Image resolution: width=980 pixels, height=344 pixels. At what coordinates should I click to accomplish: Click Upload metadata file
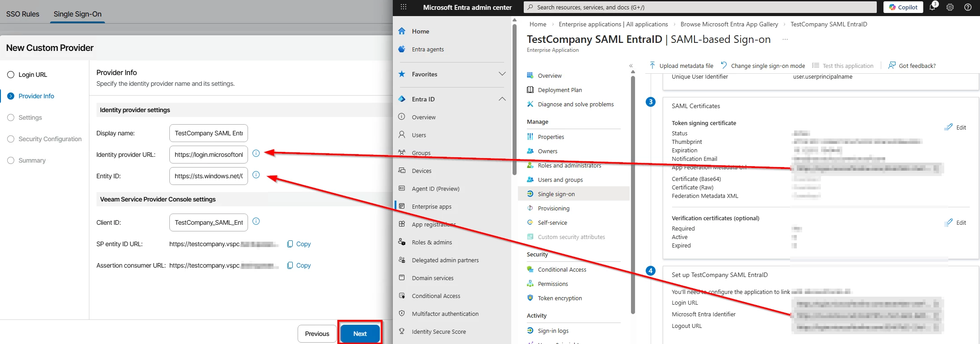(x=681, y=66)
